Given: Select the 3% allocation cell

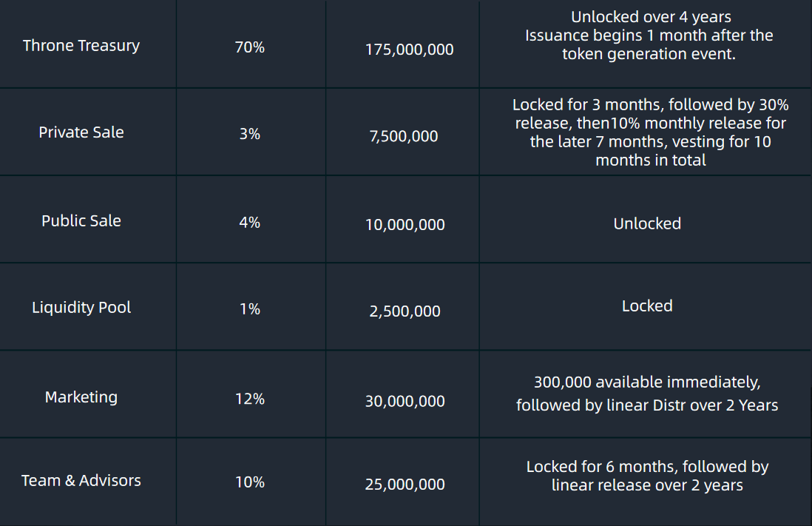Looking at the screenshot, I should (250, 135).
